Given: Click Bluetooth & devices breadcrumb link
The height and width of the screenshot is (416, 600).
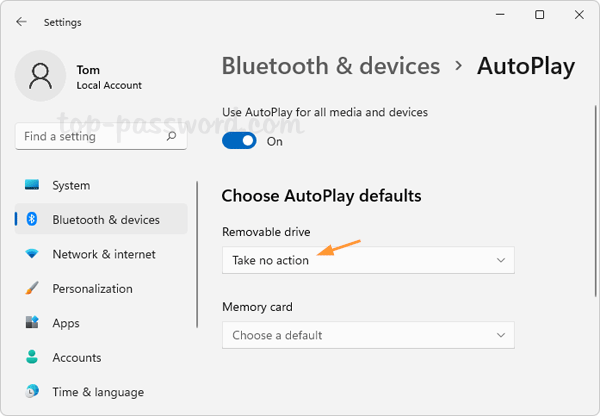Looking at the screenshot, I should click(x=330, y=67).
